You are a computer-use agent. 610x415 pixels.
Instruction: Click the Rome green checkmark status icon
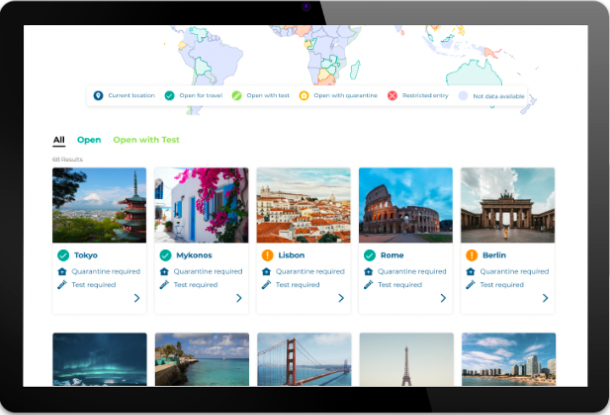369,255
